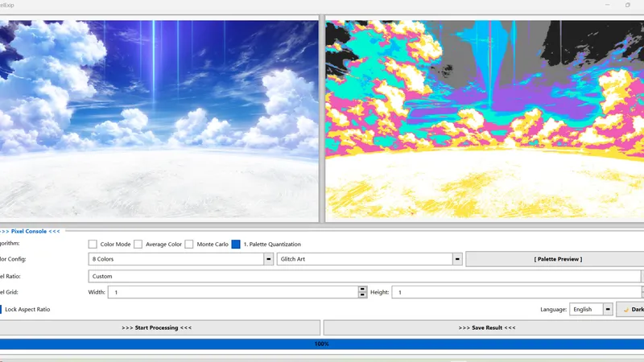Click the Start Processing button
This screenshot has height=362, width=644.
(157, 327)
